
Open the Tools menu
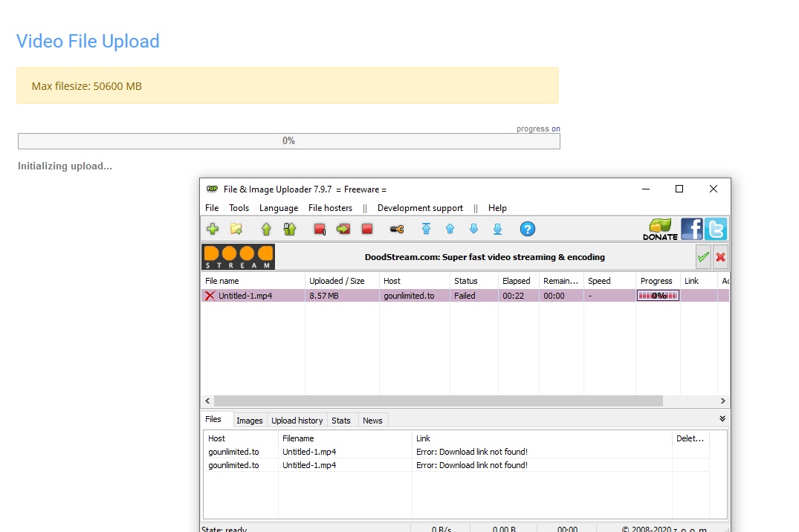tap(239, 208)
